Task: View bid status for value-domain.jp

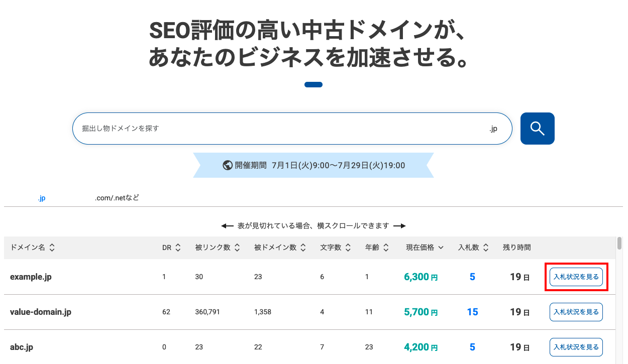Action: pyautogui.click(x=576, y=312)
